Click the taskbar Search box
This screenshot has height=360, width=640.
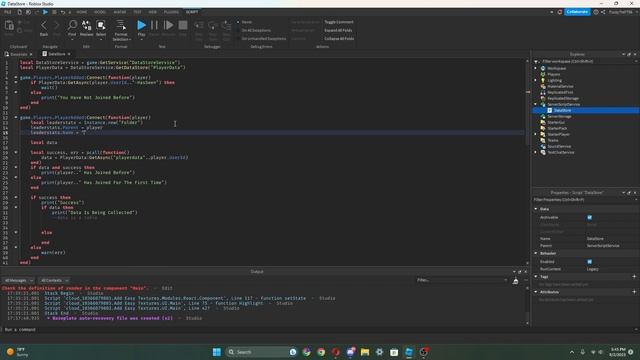(261, 352)
